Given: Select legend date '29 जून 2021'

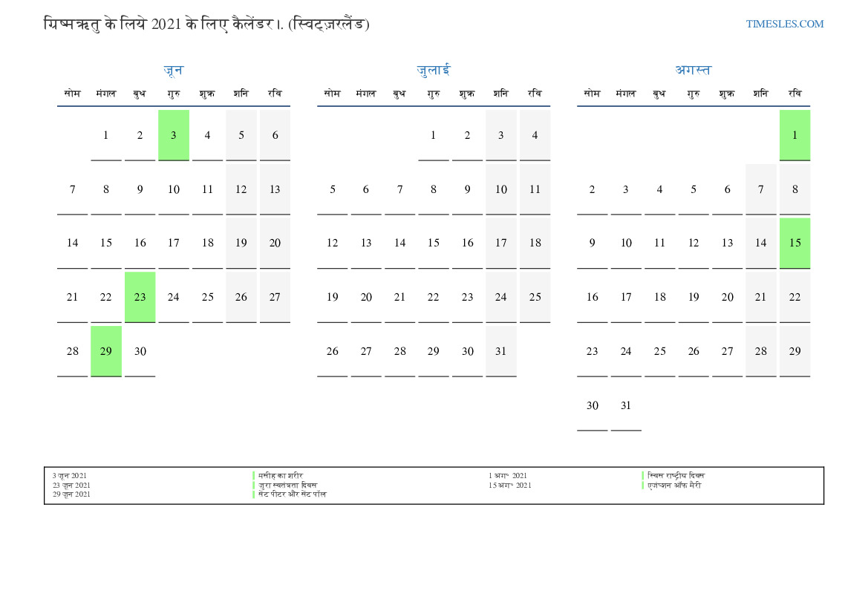Looking at the screenshot, I should coord(71,494).
